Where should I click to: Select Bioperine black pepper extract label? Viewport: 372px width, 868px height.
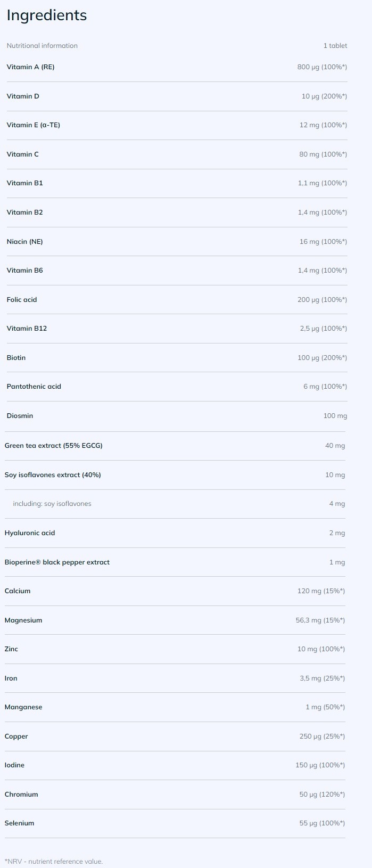[57, 562]
